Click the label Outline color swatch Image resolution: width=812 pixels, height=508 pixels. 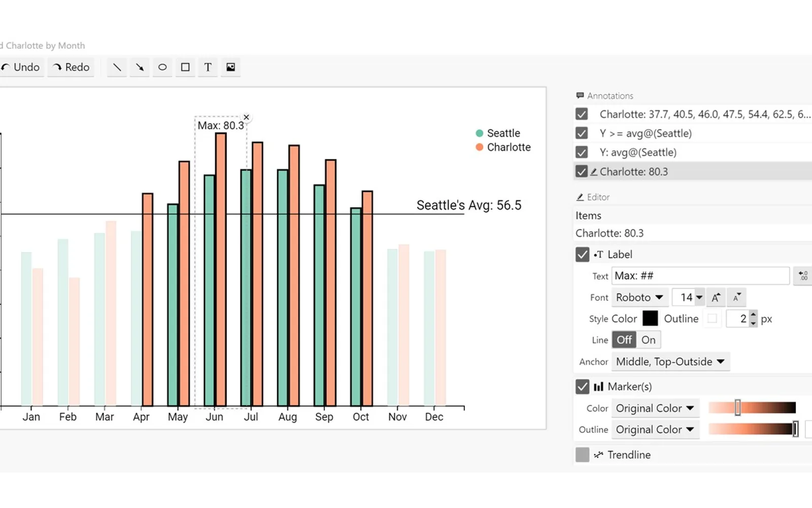tap(713, 319)
